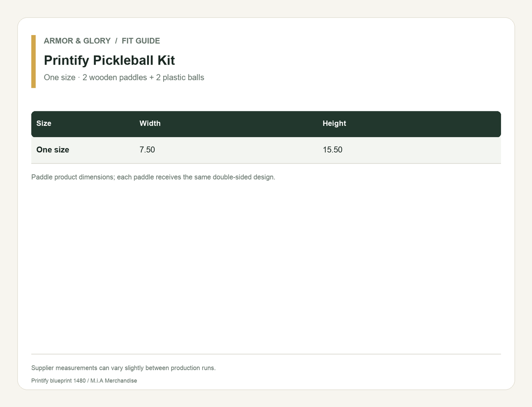Click the ARMOR & GLORY breadcrumb text
This screenshot has height=407, width=532.
point(77,41)
